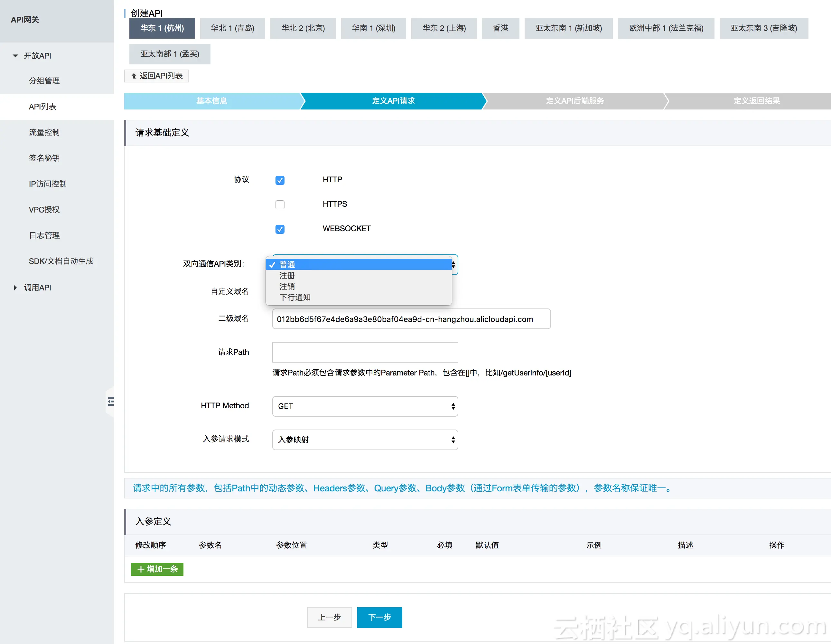
Task: Open SDK/文档自动生成 from the sidebar
Action: [62, 261]
